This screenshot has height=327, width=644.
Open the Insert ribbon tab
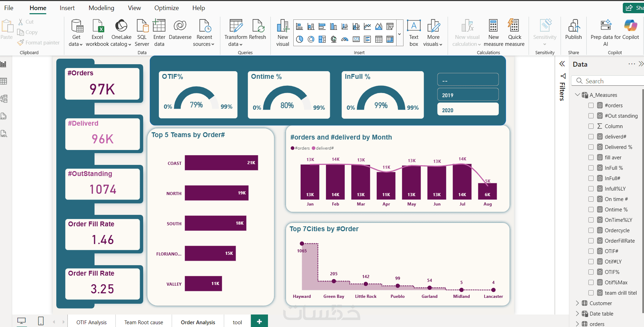(x=67, y=8)
